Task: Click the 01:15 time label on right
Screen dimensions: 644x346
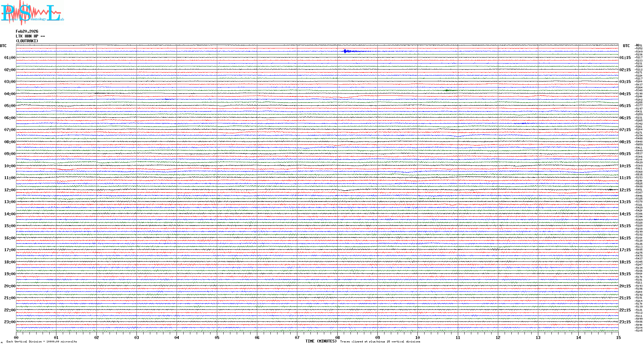Action: coord(625,58)
